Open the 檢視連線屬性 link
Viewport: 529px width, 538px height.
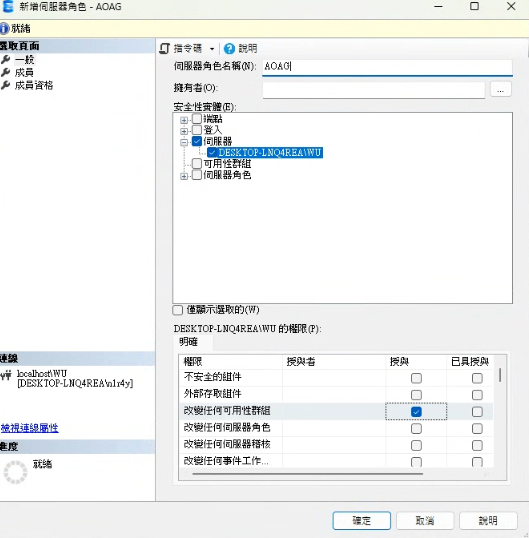[x=30, y=428]
